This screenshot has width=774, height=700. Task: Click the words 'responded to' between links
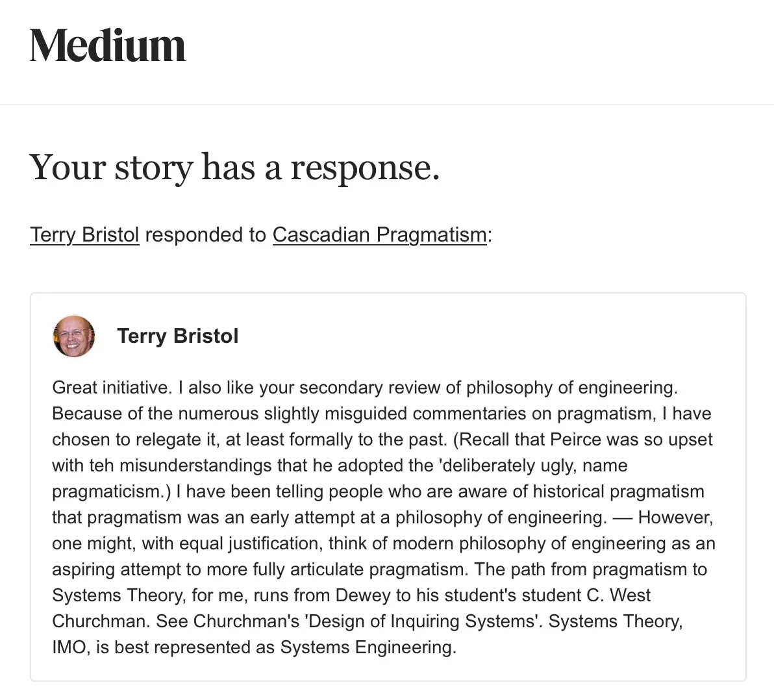[x=206, y=234]
